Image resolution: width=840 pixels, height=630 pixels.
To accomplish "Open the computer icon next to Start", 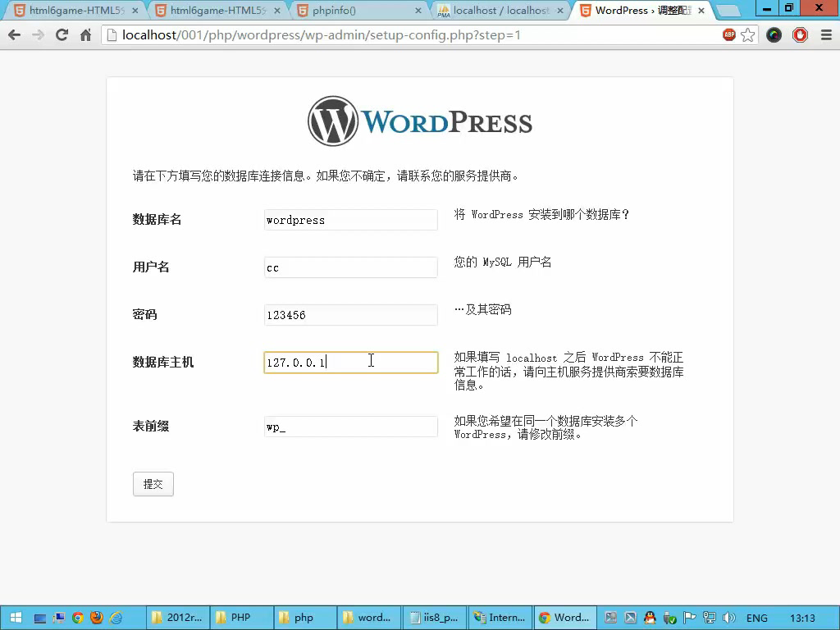I will [x=40, y=619].
